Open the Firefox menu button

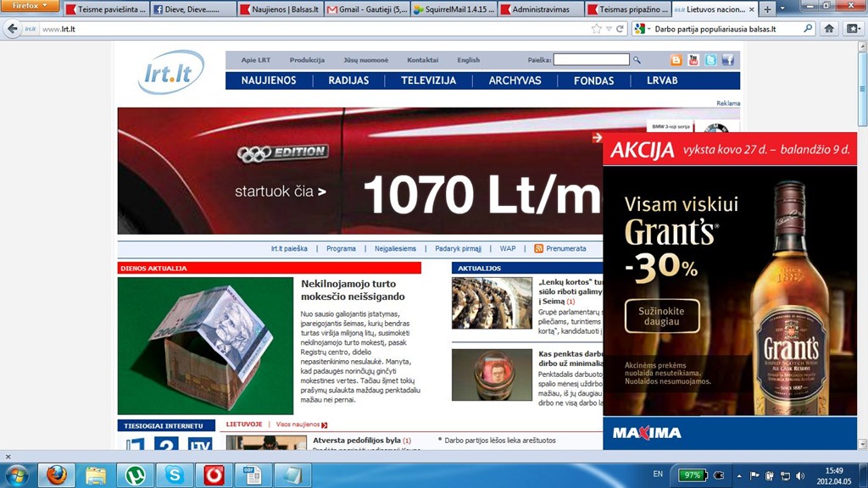pos(30,6)
